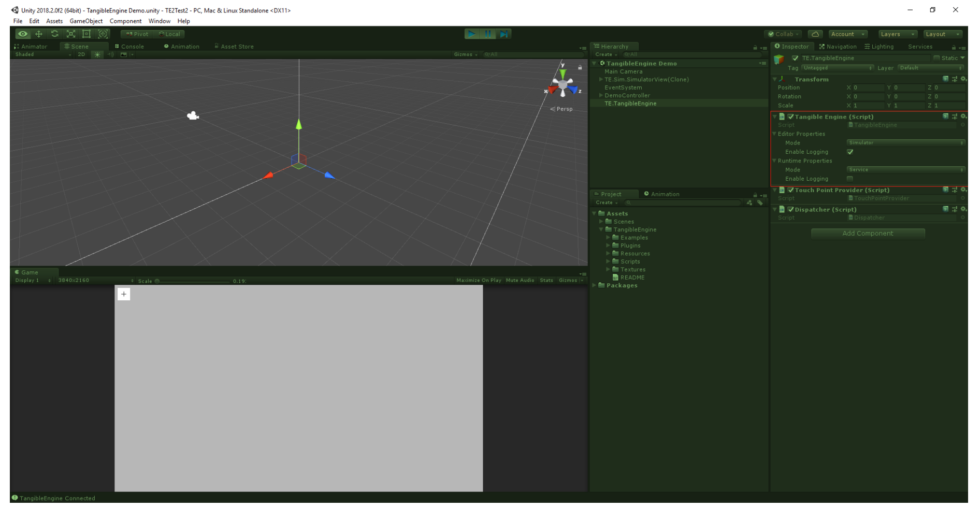Select the Rect transform tool
This screenshot has height=523, width=980.
(87, 34)
